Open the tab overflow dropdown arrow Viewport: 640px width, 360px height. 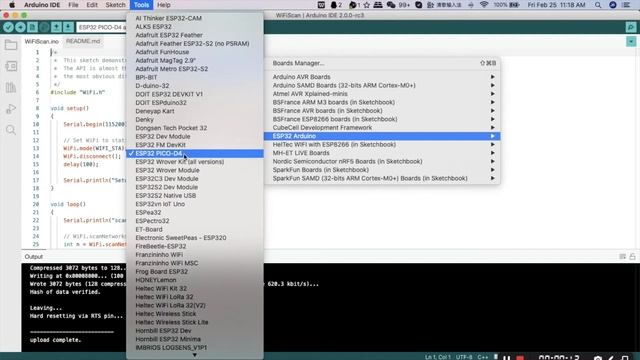(x=631, y=42)
